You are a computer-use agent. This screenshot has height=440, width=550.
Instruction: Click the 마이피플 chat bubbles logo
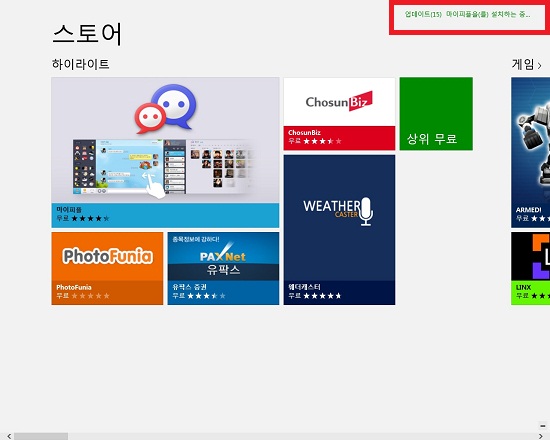click(166, 108)
